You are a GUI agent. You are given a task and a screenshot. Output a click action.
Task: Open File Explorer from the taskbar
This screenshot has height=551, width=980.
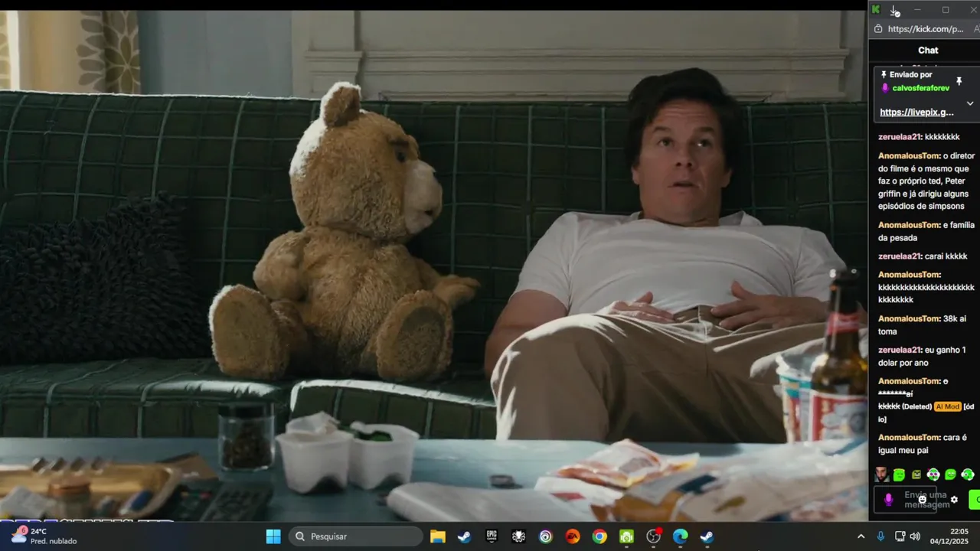coord(437,536)
